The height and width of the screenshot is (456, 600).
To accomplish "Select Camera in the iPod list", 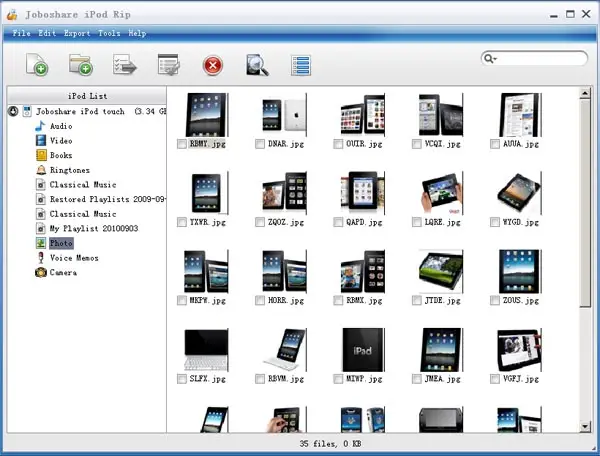I will pos(63,272).
